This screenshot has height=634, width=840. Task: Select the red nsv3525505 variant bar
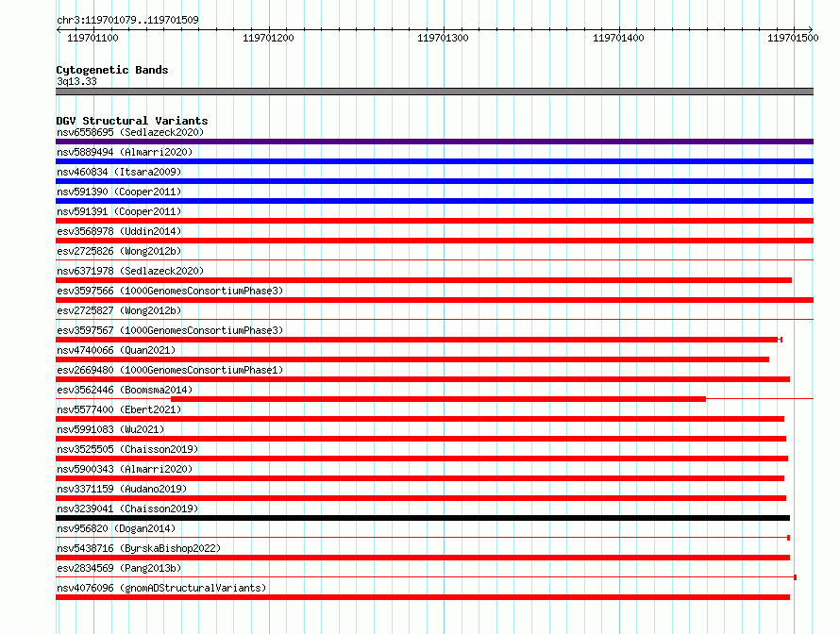(422, 459)
